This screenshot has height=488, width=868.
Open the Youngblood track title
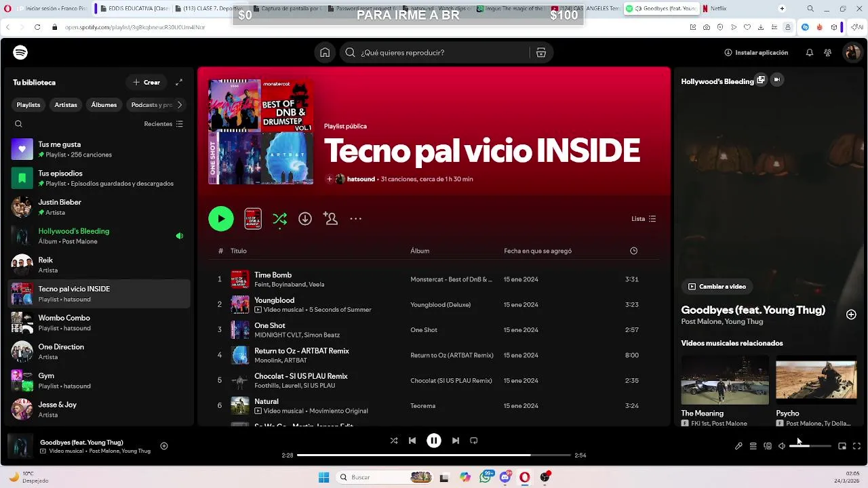pos(274,300)
